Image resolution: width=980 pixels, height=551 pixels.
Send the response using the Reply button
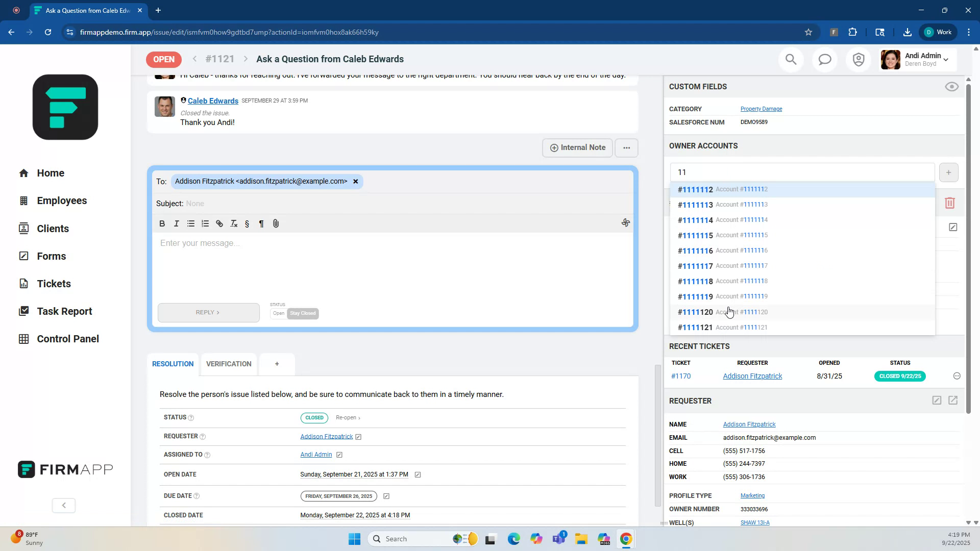click(x=208, y=312)
